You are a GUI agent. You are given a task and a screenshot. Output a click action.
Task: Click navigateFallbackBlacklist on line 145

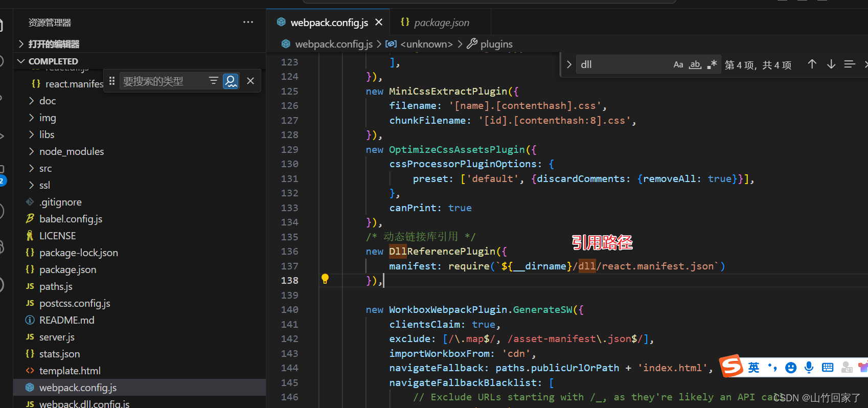463,383
